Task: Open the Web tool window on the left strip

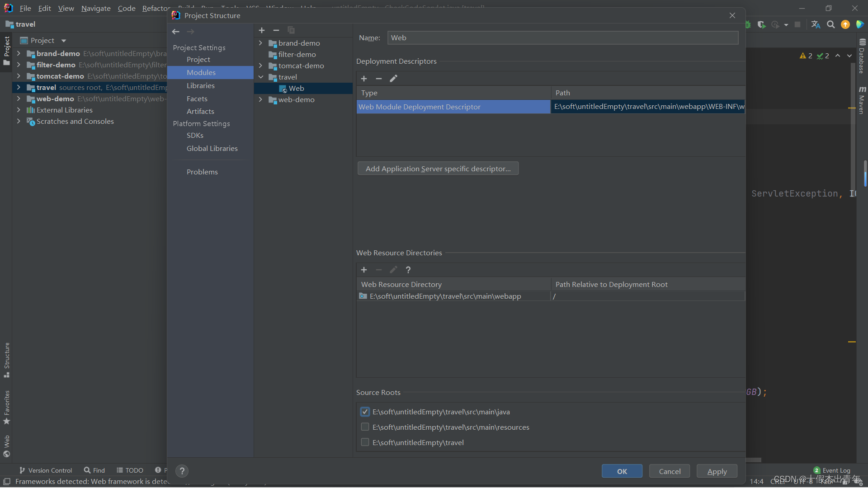Action: [7, 446]
